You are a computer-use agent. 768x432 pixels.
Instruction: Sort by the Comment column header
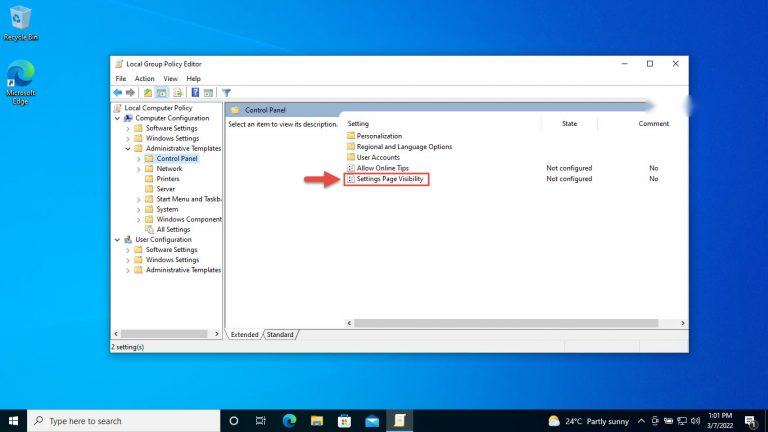[x=653, y=123]
